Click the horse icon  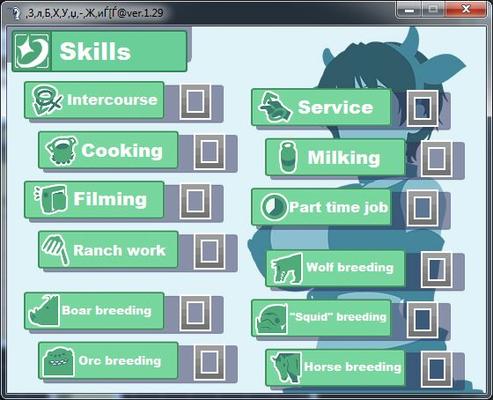286,367
